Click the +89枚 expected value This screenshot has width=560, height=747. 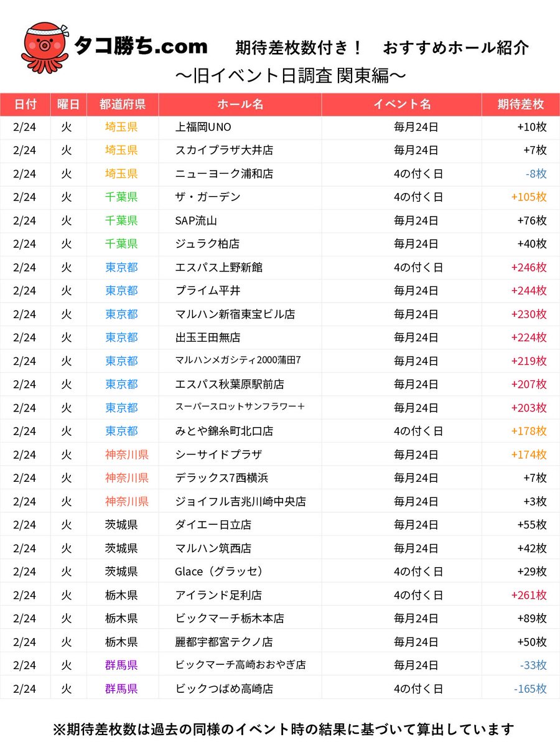coord(532,618)
